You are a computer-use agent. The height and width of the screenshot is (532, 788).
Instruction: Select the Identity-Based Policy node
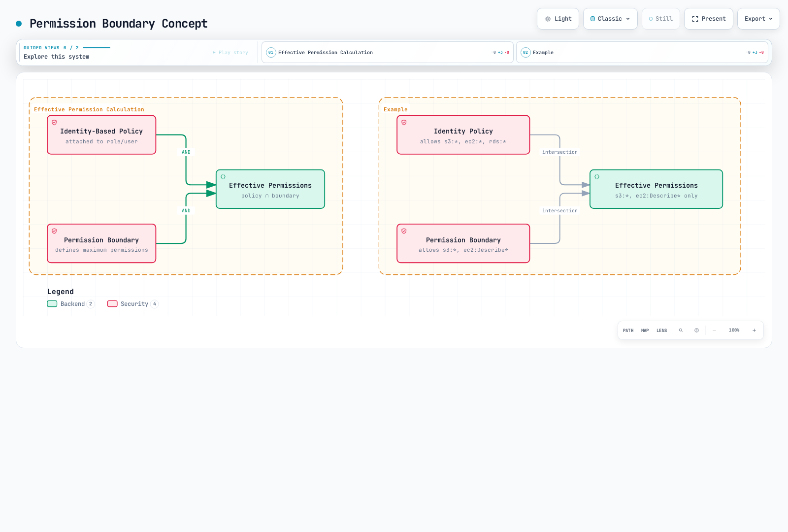click(x=101, y=135)
